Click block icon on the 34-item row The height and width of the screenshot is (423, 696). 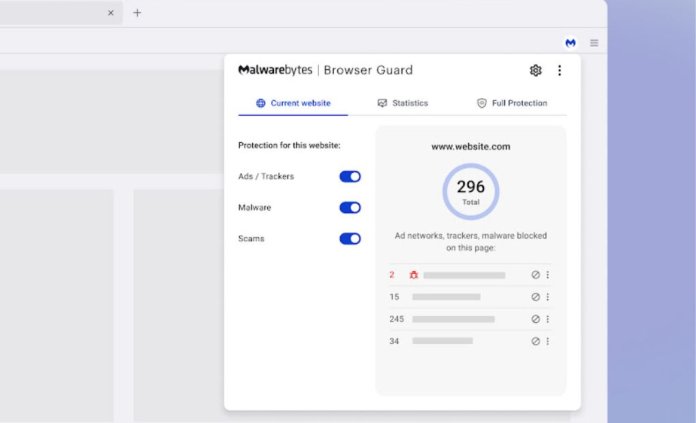[535, 341]
